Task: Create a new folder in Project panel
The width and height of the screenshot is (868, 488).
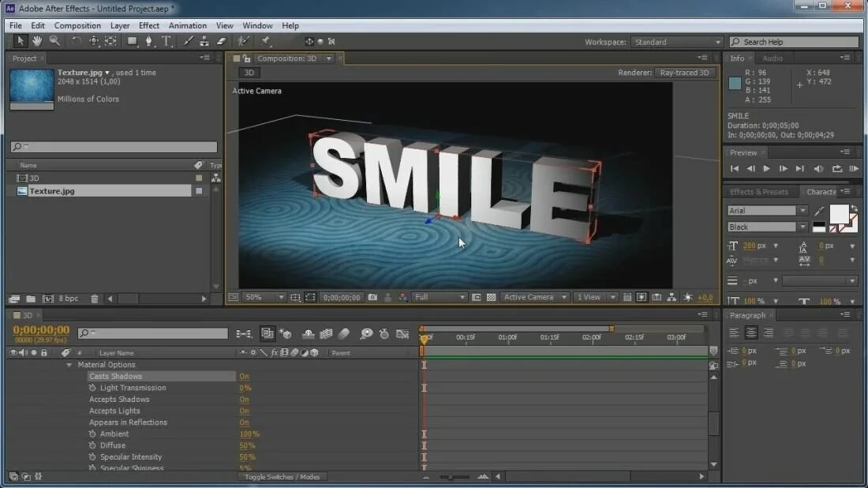Action: 31,298
